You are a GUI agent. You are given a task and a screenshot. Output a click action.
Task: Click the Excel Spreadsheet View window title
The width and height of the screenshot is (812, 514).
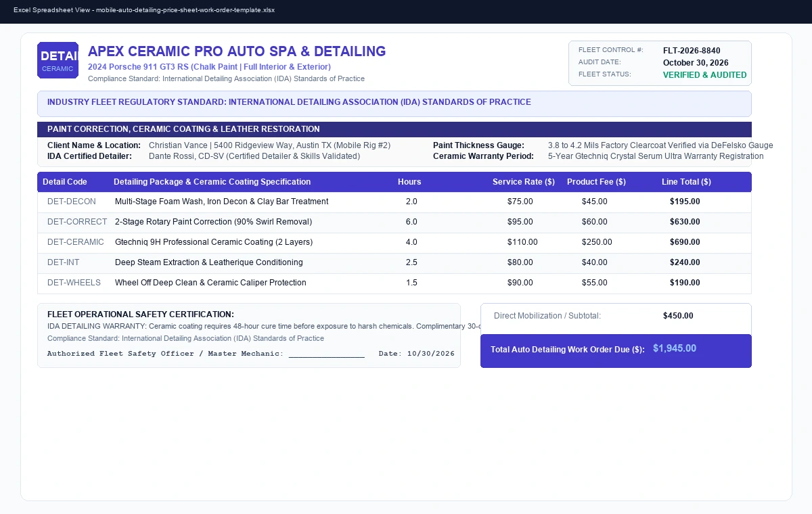point(144,10)
